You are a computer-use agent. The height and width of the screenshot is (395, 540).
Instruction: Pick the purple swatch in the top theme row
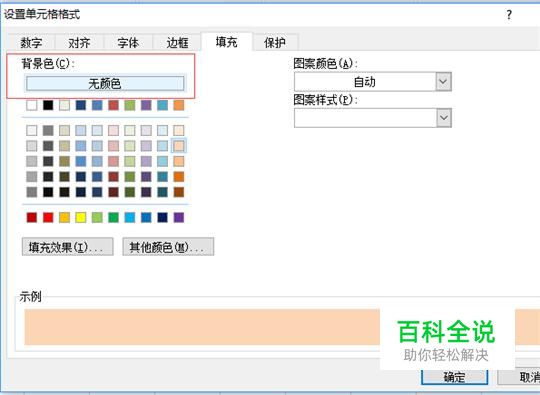point(146,105)
